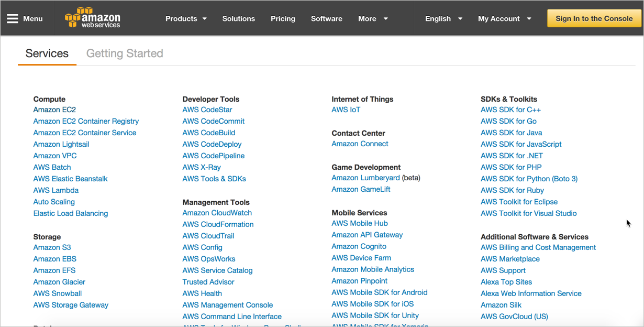Open AWS Management Console link
Image resolution: width=644 pixels, height=327 pixels.
coord(228,305)
